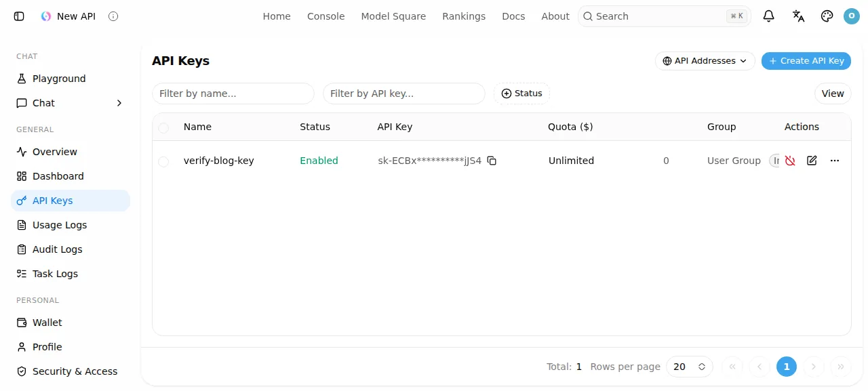Click the verify-blog-key name cell
Screen dimensions: 868x391
pyautogui.click(x=219, y=161)
